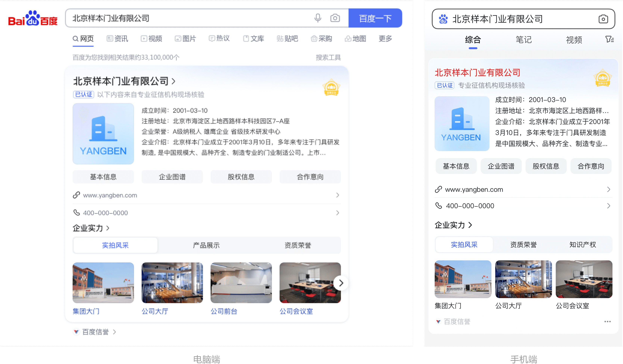Click the Baidu logo at top left

[x=32, y=19]
